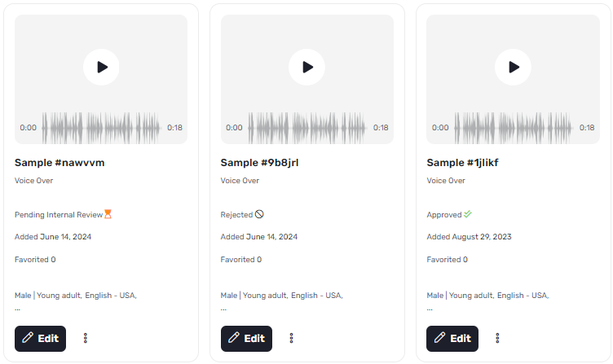Open more options for Sample #nawvvm

coord(86,338)
